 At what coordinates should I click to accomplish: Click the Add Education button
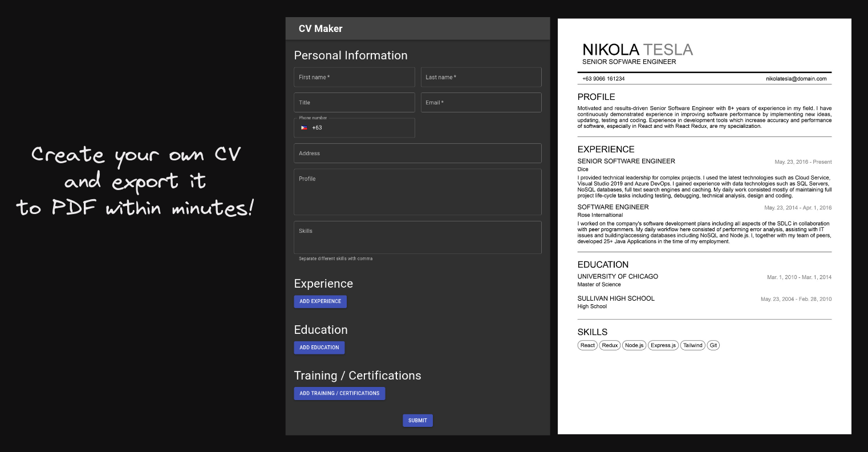(x=319, y=348)
